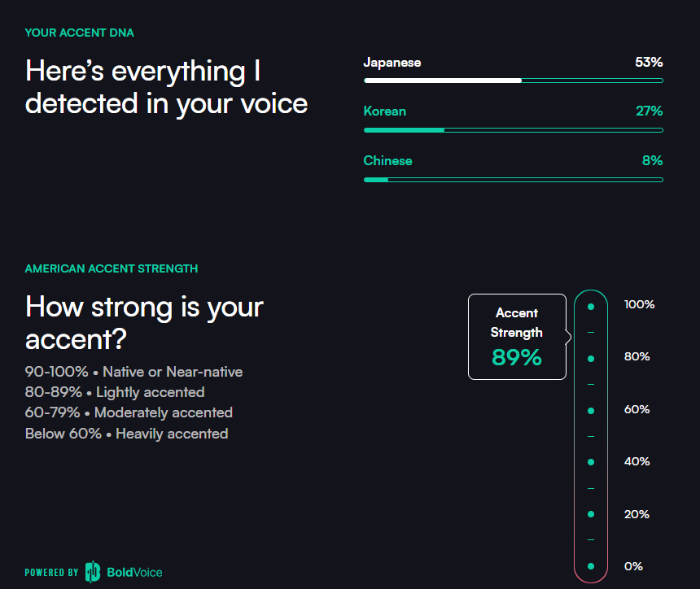This screenshot has width=700, height=589.
Task: Click the Chinese 8% progress bar
Action: pos(513,180)
